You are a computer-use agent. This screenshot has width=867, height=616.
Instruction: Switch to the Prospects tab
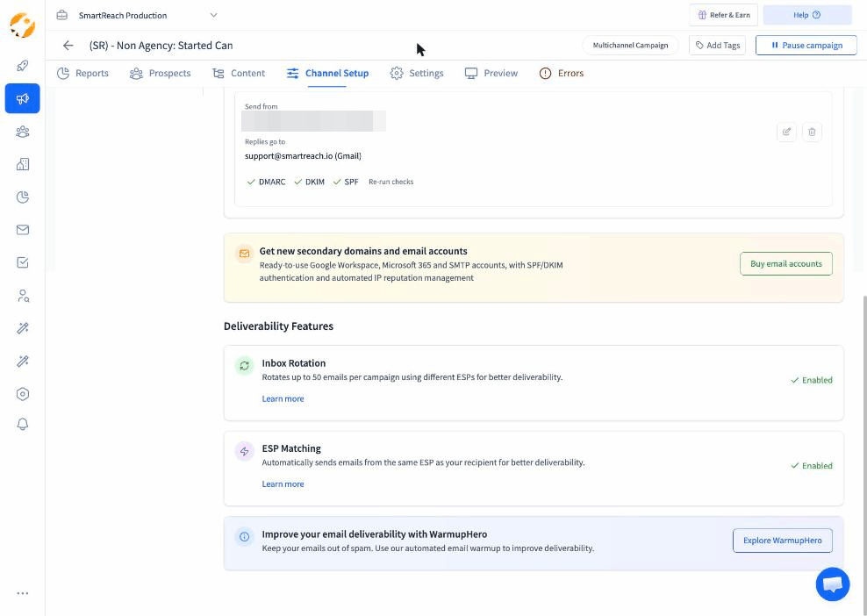[x=160, y=73]
